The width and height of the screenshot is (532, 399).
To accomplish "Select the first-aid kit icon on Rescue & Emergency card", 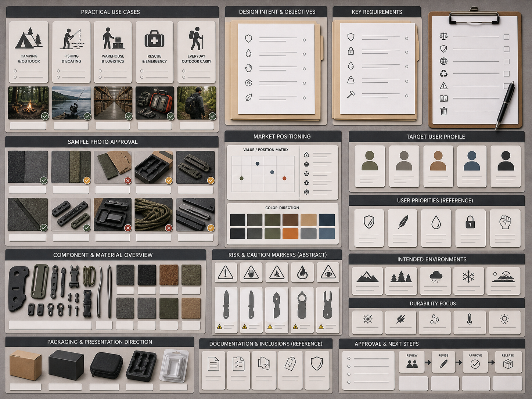I will (154, 39).
